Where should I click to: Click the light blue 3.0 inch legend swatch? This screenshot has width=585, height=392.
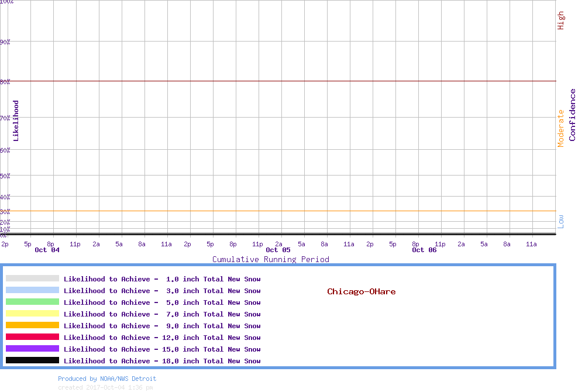pyautogui.click(x=32, y=290)
